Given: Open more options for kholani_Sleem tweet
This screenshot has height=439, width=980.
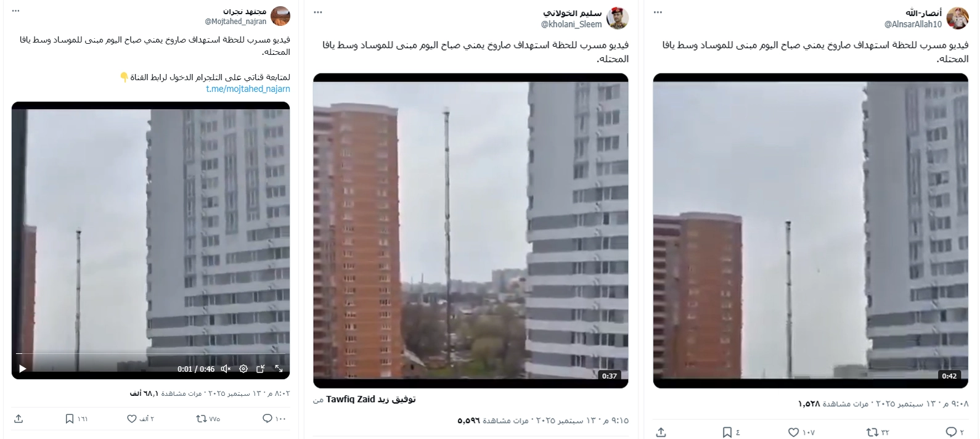Looking at the screenshot, I should coord(319,12).
